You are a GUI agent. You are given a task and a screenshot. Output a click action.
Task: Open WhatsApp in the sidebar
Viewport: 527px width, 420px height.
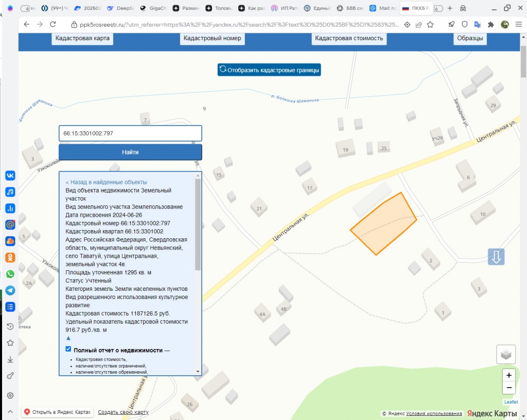coord(10,274)
